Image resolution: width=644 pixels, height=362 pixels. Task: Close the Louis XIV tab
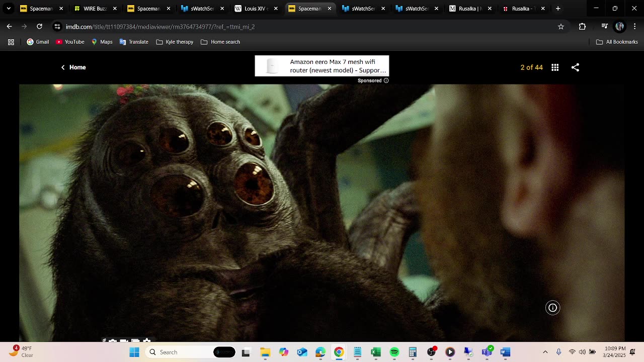[276, 9]
